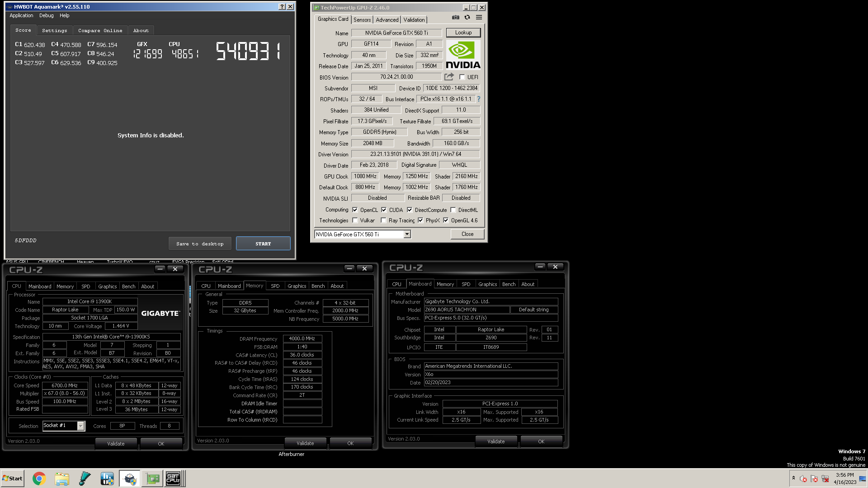Image resolution: width=868 pixels, height=488 pixels.
Task: Open the About tab in Aquamark
Action: coord(141,30)
